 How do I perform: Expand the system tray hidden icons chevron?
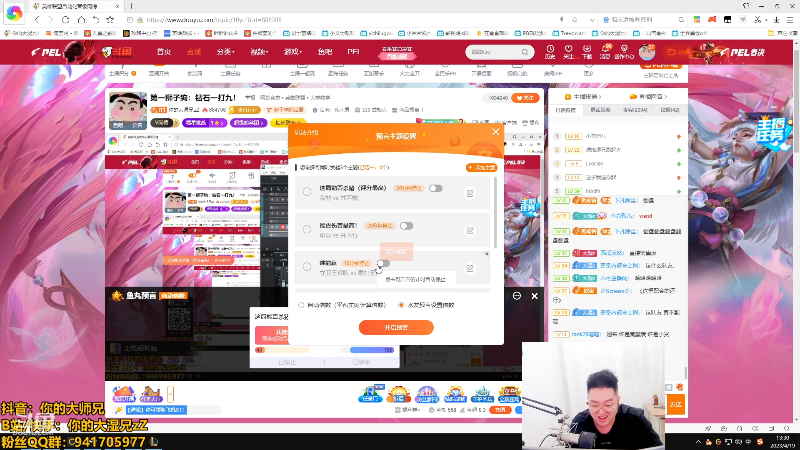[x=698, y=442]
